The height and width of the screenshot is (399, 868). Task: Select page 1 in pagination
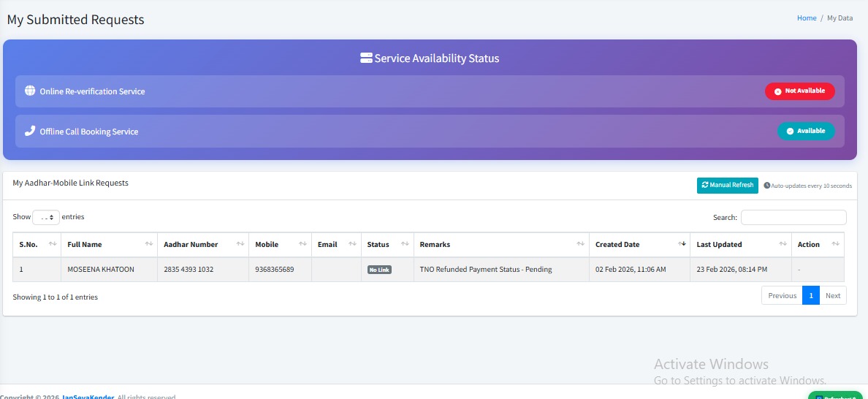point(810,296)
